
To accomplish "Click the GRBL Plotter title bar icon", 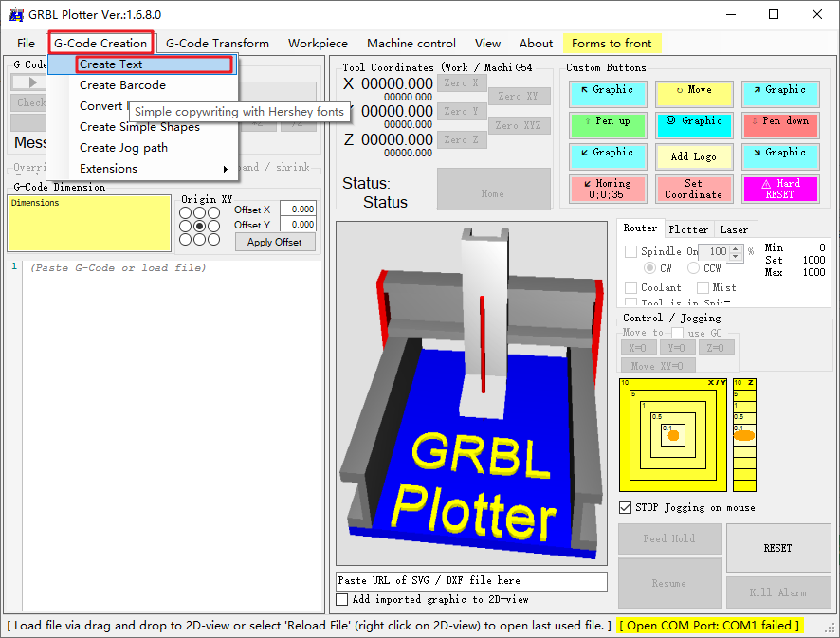I will tap(16, 14).
